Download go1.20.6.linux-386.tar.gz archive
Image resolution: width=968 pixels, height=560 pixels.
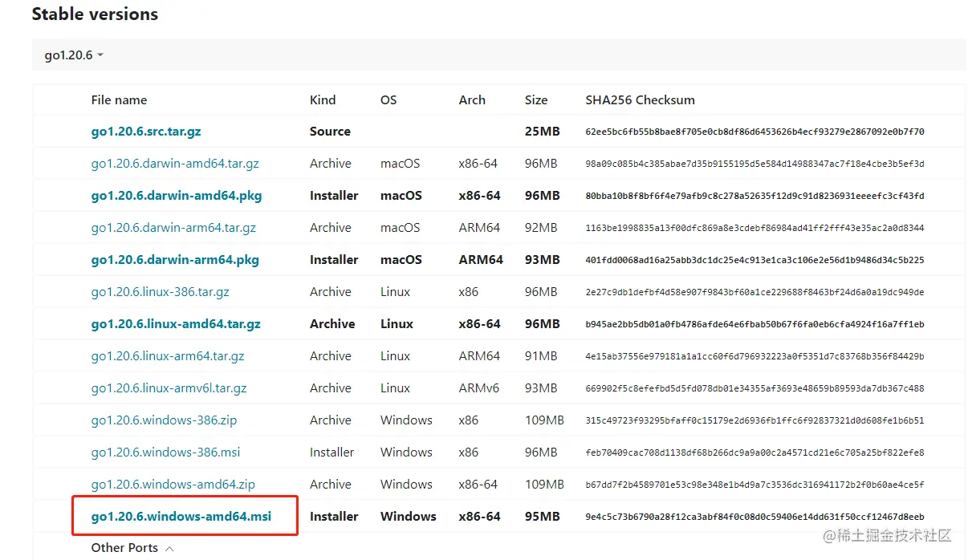(161, 292)
